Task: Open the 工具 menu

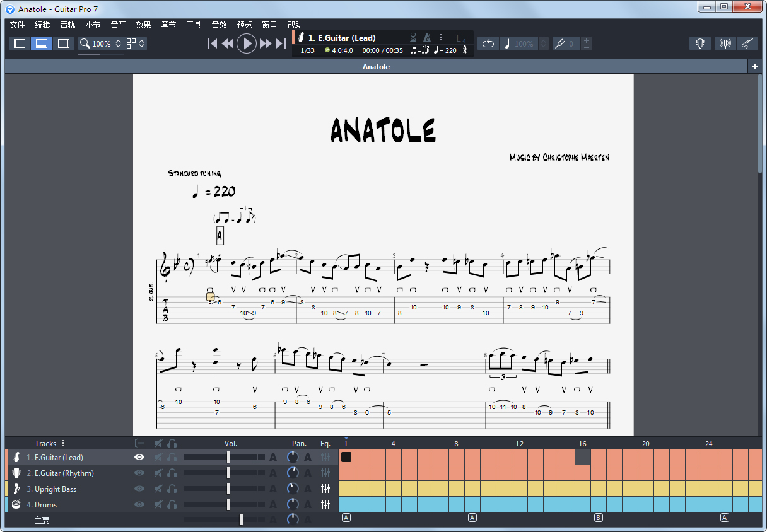Action: (x=194, y=25)
